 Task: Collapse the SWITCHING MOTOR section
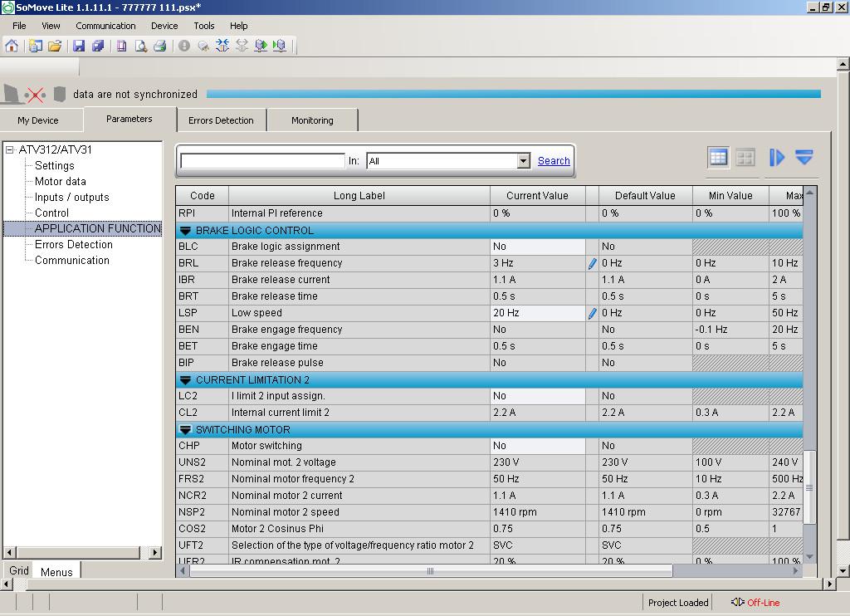tap(185, 430)
